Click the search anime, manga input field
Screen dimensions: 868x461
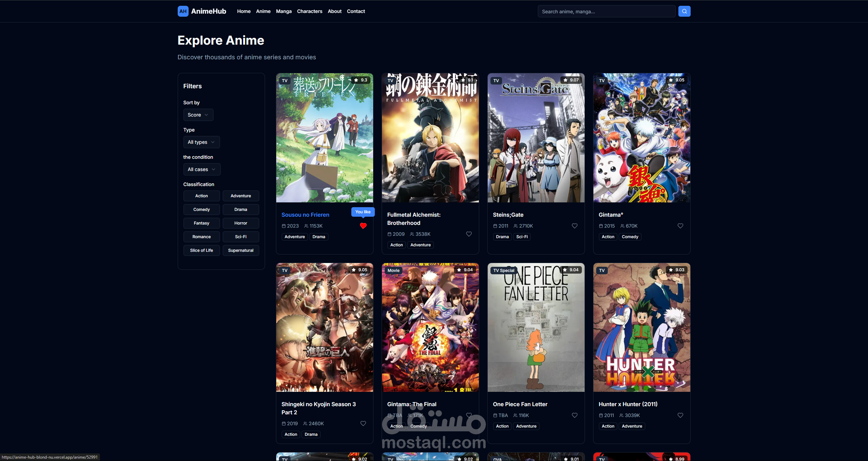point(606,12)
